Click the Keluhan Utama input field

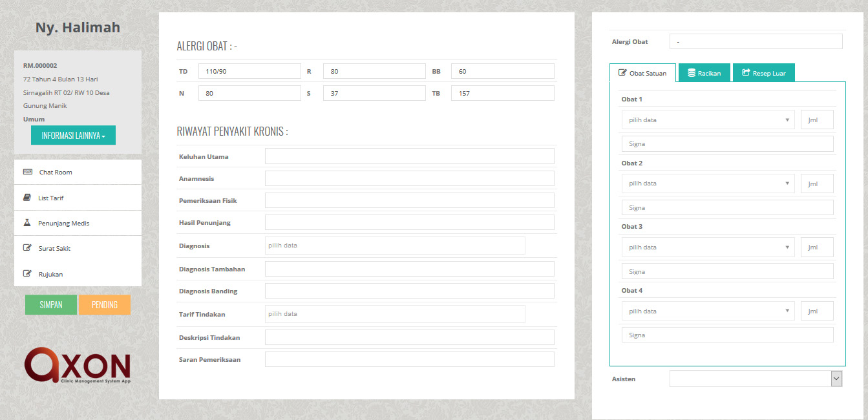tap(409, 156)
